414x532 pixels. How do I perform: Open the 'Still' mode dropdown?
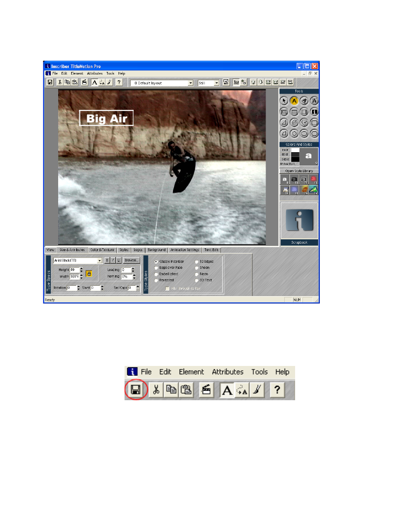[x=217, y=83]
